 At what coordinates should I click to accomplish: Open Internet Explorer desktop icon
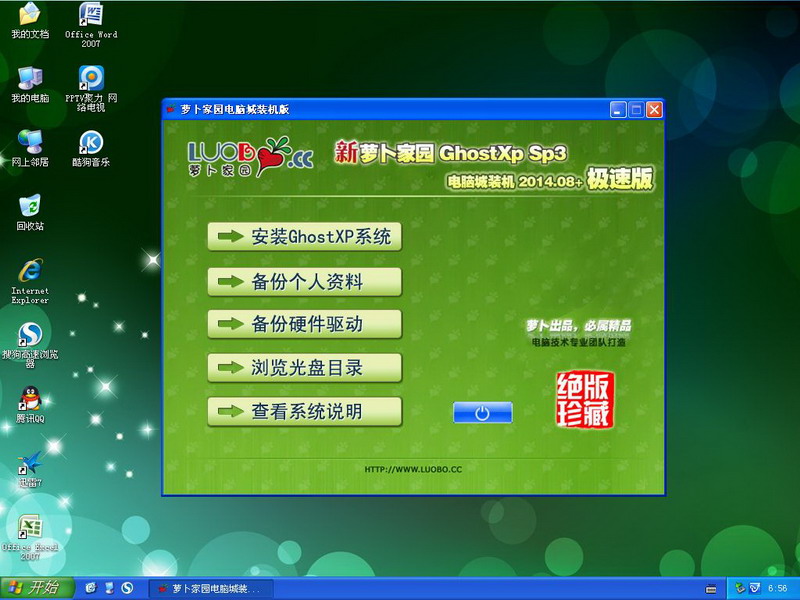30,282
